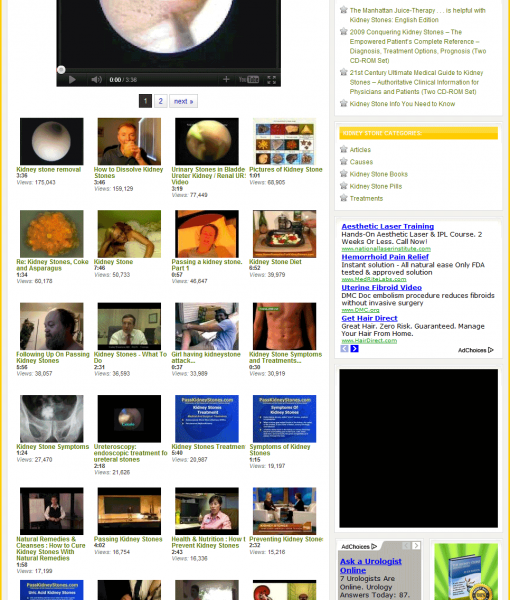
Task: Open Kidney Stone Diet video thumbnail
Action: [284, 233]
